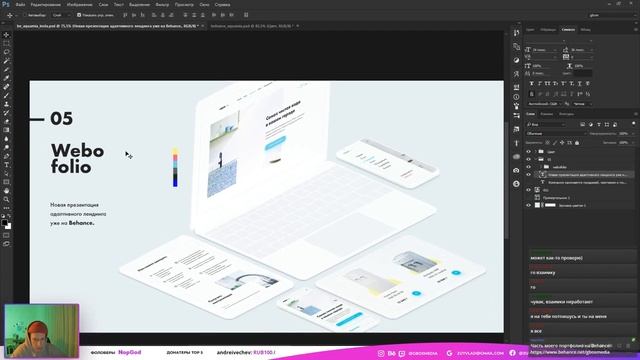640x360 pixels.
Task: Select the Path Selection tool
Action: click(x=6, y=173)
